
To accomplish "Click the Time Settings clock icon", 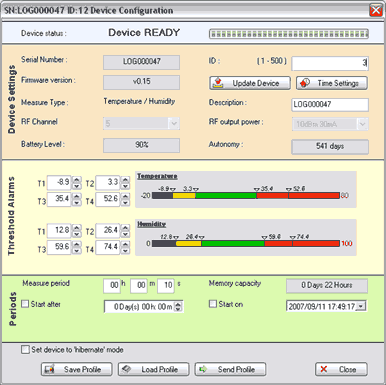I will click(x=304, y=83).
